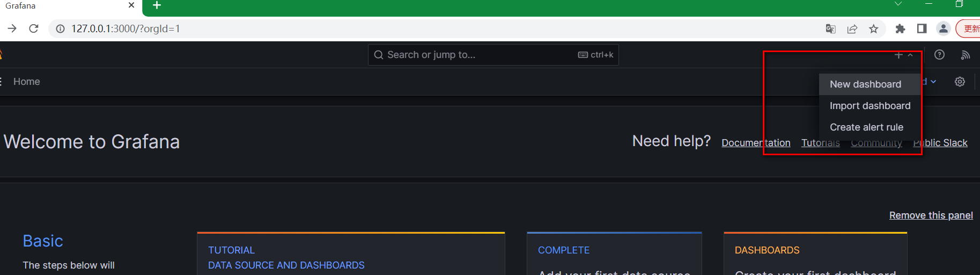
Task: Go to the Home breadcrumb
Action: 26,82
